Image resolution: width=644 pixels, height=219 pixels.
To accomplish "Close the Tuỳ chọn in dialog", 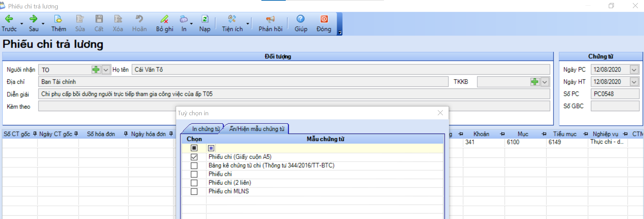I will coord(440,113).
